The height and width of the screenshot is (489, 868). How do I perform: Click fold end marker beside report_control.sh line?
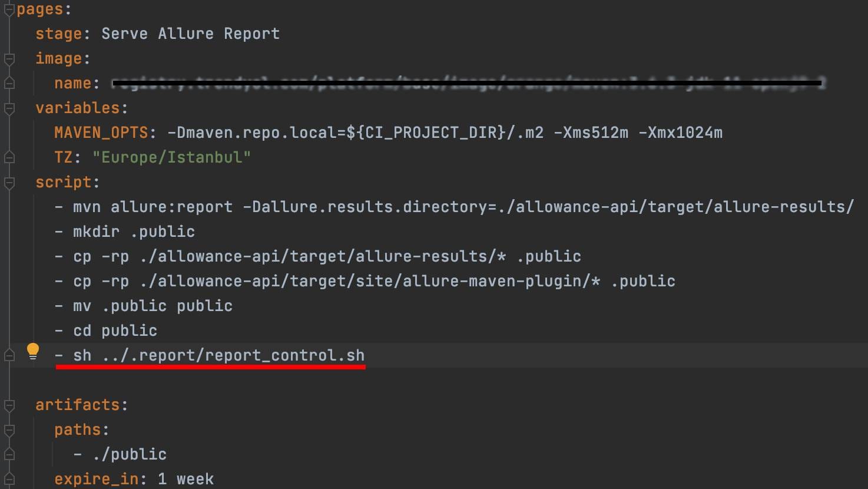pyautogui.click(x=9, y=355)
